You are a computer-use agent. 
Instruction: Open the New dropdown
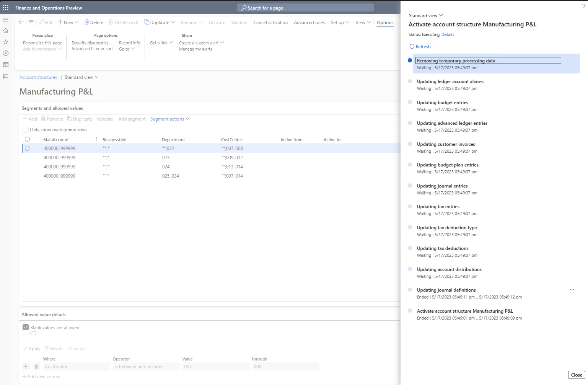[68, 22]
